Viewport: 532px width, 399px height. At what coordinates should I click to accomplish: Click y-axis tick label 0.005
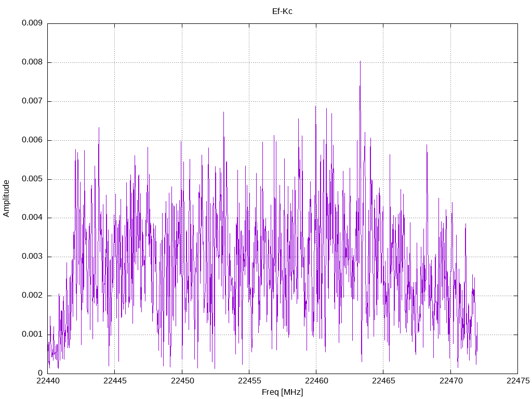click(x=32, y=179)
